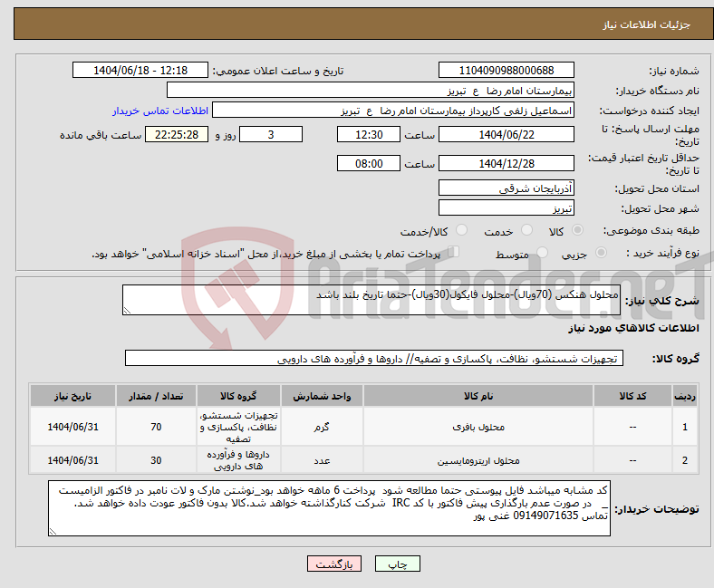Screen dimensions: 714x588
Task: Click the deadline time field 12:30
Action: [369, 134]
